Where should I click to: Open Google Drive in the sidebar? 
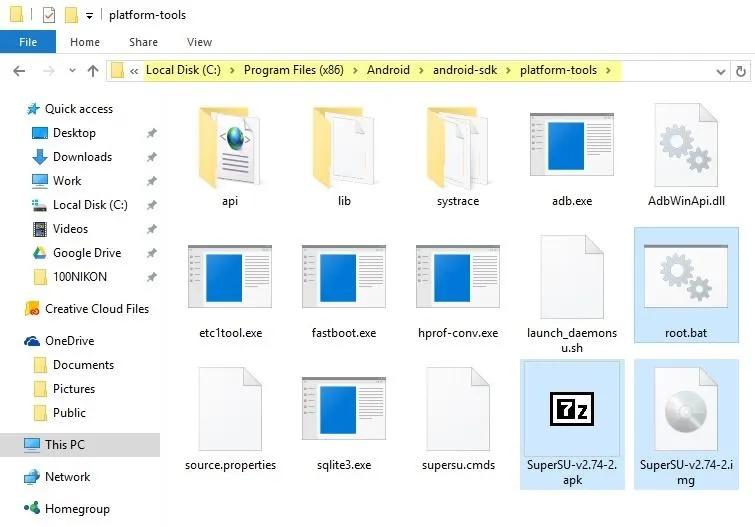click(76, 253)
